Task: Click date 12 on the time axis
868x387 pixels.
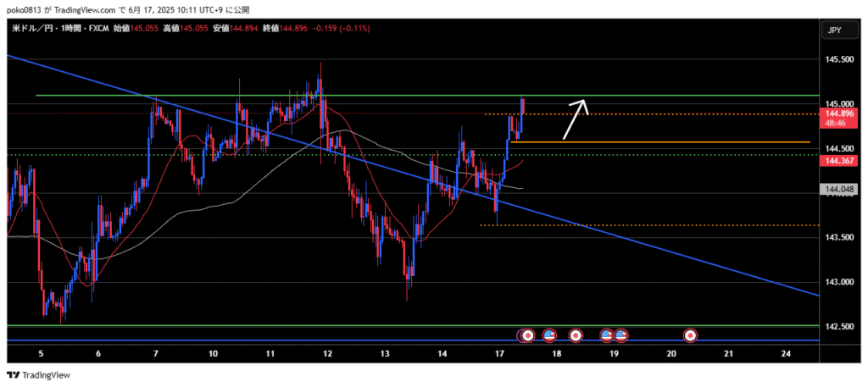Action: tap(326, 353)
